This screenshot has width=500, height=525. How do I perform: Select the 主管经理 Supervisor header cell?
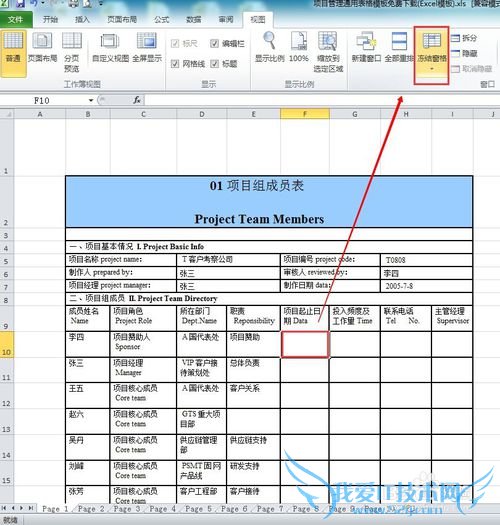452,318
